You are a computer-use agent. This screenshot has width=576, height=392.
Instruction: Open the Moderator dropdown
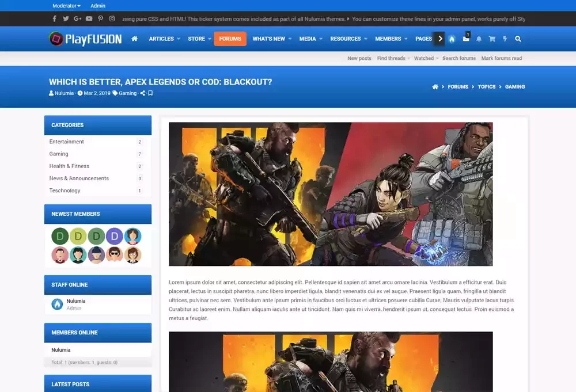(x=66, y=6)
